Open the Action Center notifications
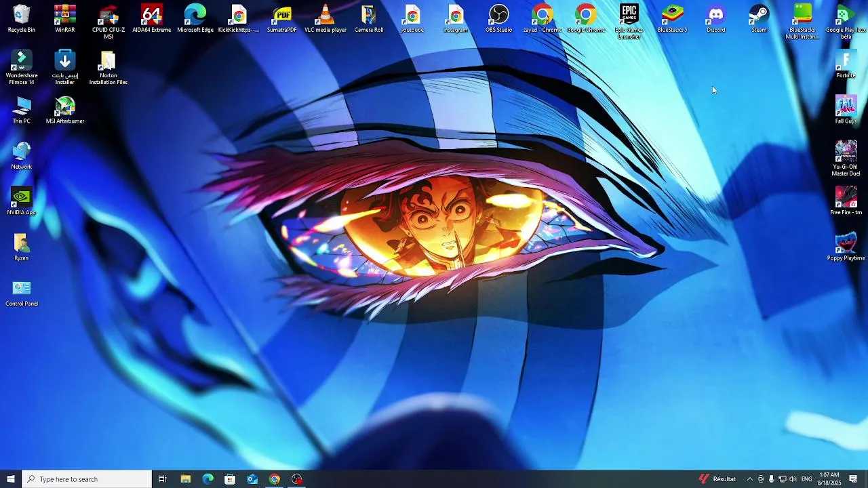 click(x=853, y=479)
